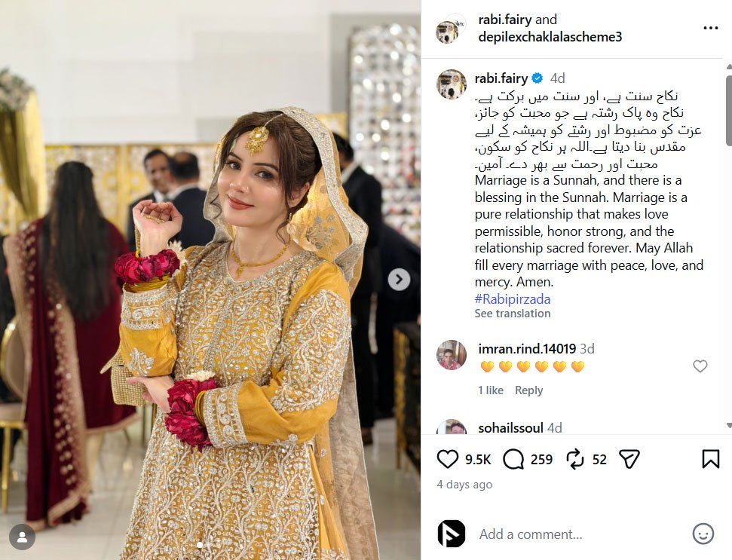Click See translation link
The width and height of the screenshot is (732, 560).
(x=512, y=314)
